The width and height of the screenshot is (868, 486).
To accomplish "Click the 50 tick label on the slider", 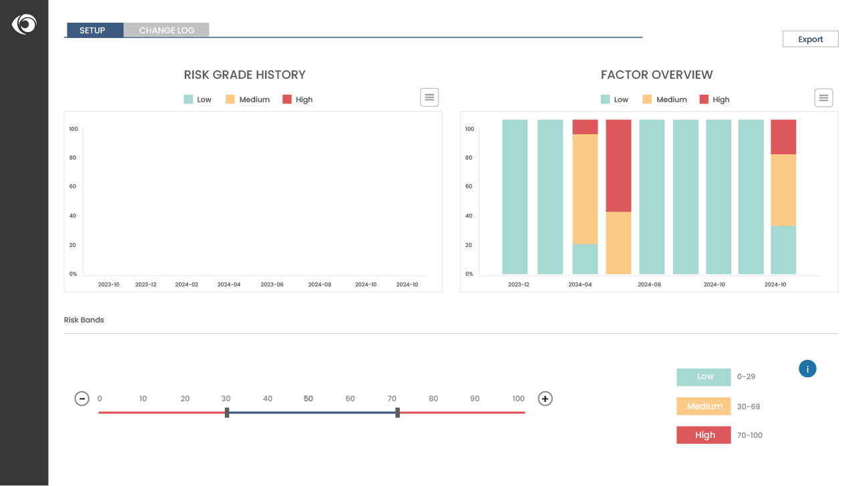I will click(x=308, y=399).
